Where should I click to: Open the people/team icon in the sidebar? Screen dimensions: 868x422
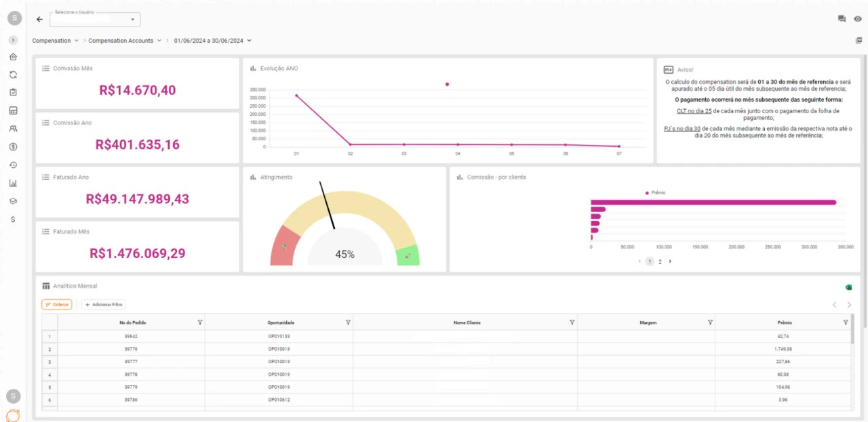click(x=13, y=128)
